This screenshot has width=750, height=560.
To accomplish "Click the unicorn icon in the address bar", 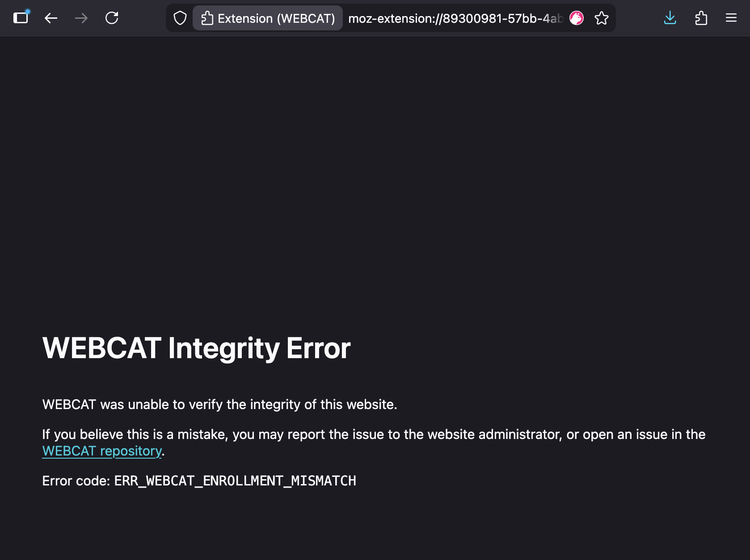I will click(x=576, y=18).
